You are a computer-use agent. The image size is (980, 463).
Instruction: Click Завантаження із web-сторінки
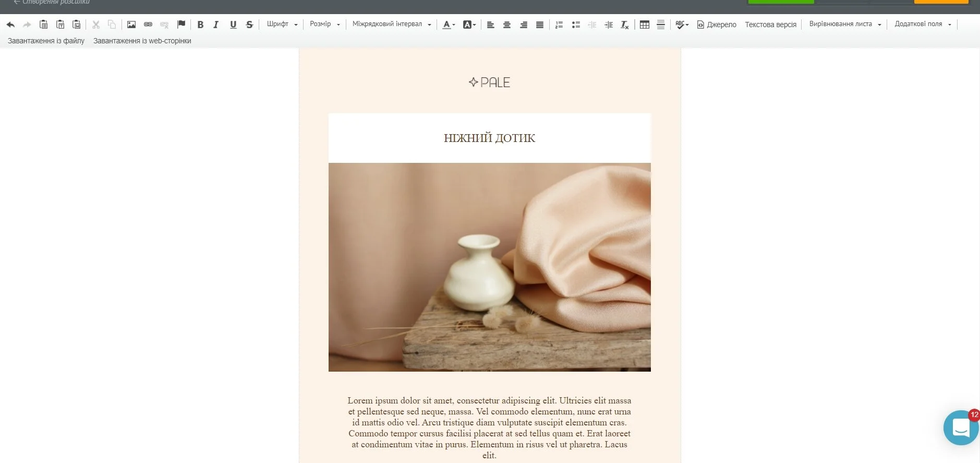(x=142, y=41)
